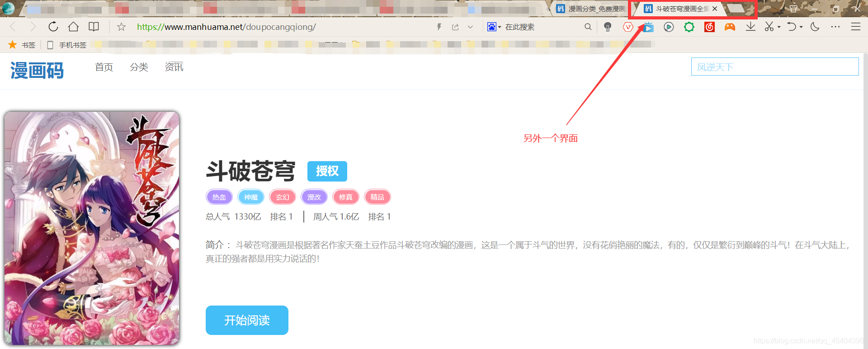
Task: Click the 总人气 1330亿 popularity text
Action: point(233,217)
